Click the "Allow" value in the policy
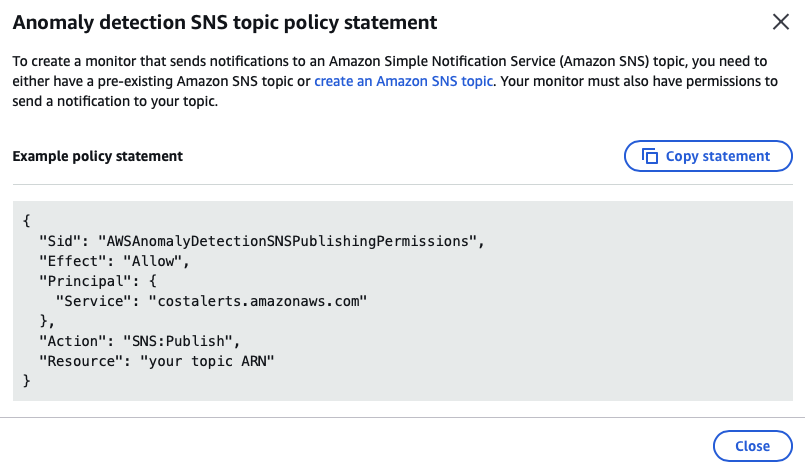The height and width of the screenshot is (468, 805). tap(158, 261)
